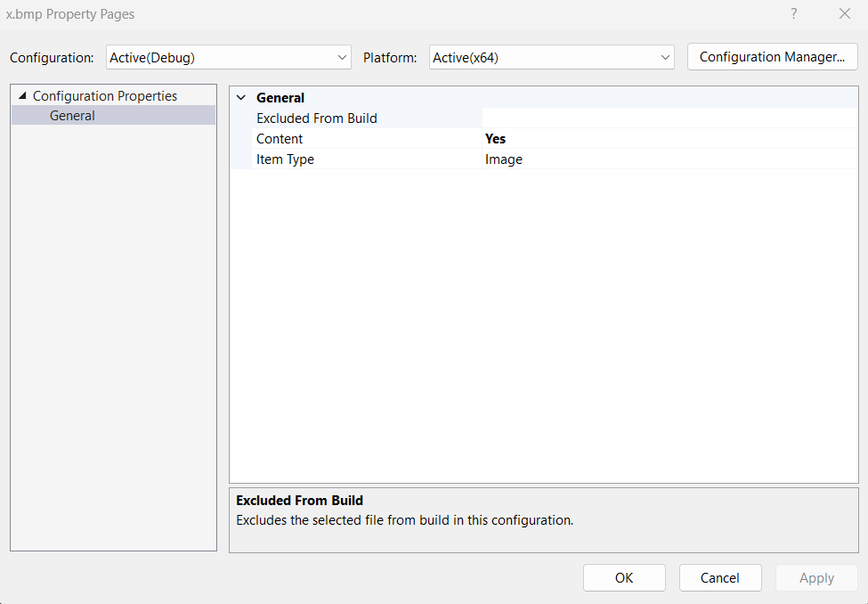868x604 pixels.
Task: Click the General section header label
Action: 280,98
